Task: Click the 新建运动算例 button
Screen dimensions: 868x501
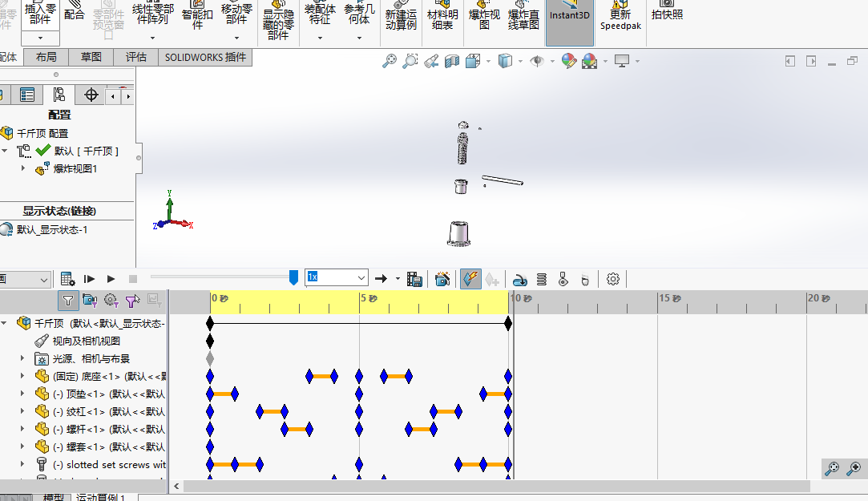Action: (x=401, y=17)
